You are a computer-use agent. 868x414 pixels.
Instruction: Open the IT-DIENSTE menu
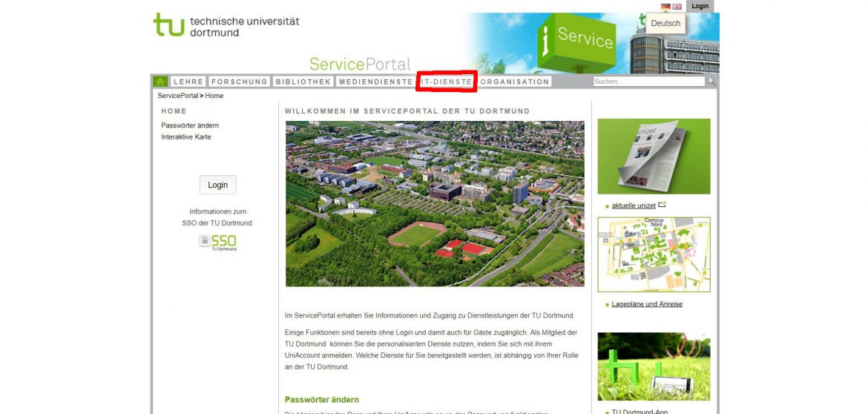click(x=446, y=82)
